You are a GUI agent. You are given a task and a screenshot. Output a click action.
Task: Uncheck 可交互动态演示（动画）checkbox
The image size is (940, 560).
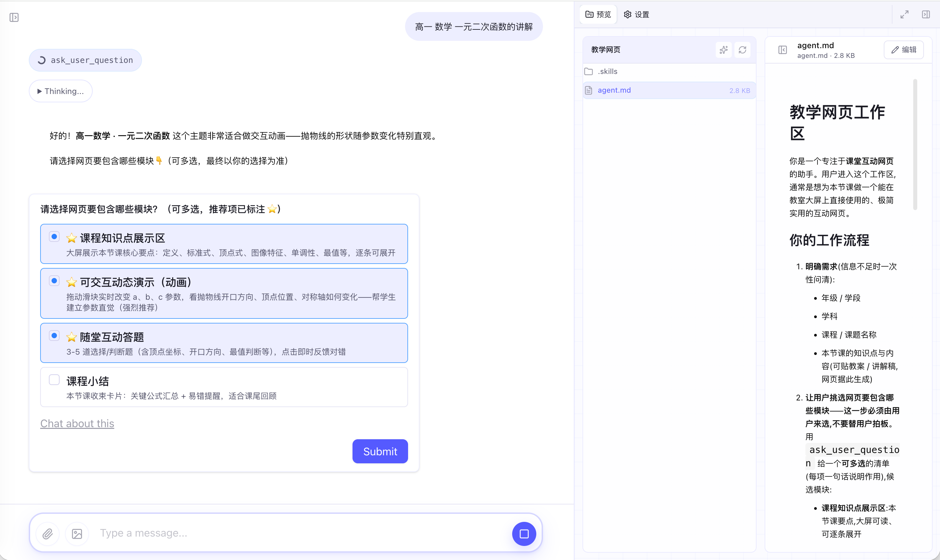[x=54, y=281]
